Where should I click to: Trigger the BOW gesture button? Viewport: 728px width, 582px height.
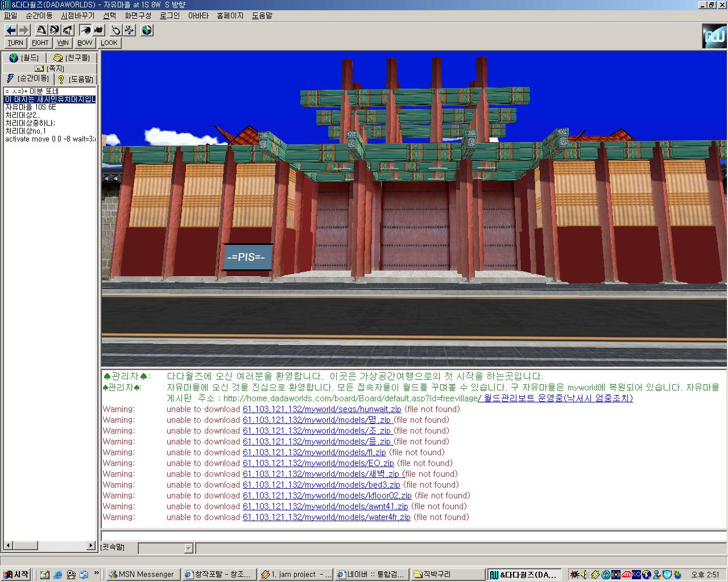pos(85,43)
